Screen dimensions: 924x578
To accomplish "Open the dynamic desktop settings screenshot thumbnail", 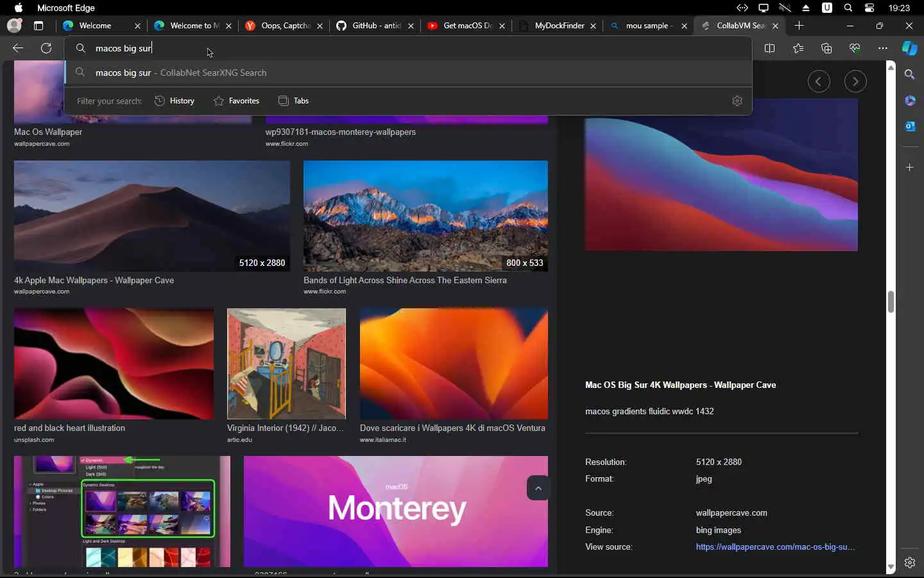I will [x=122, y=511].
